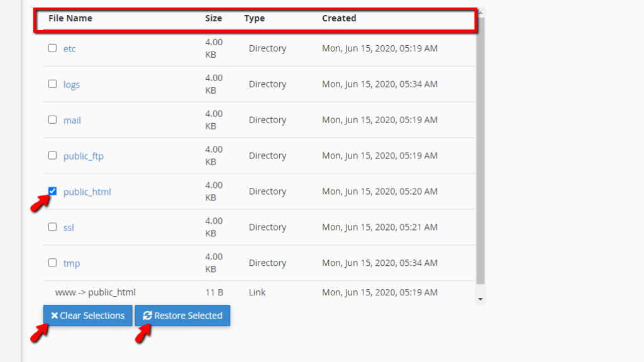Click the 4.00 KB size in public_ftp row
The height and width of the screenshot is (362, 644).
[214, 156]
